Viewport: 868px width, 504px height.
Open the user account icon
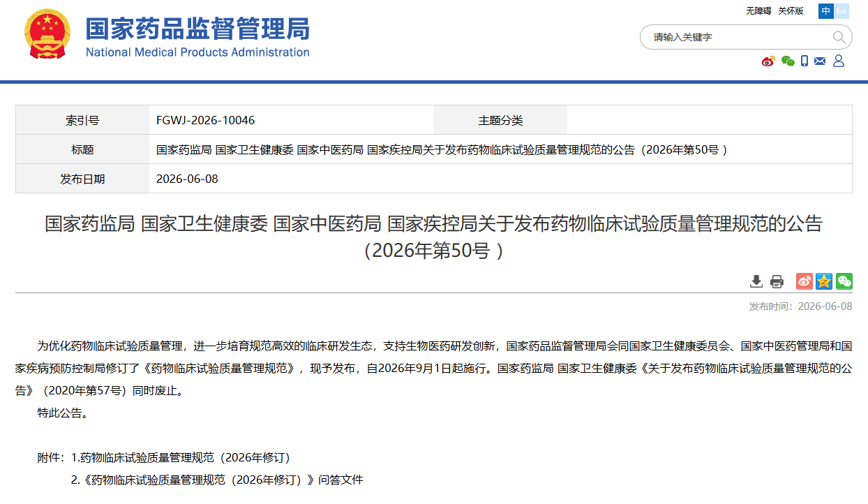click(x=839, y=61)
